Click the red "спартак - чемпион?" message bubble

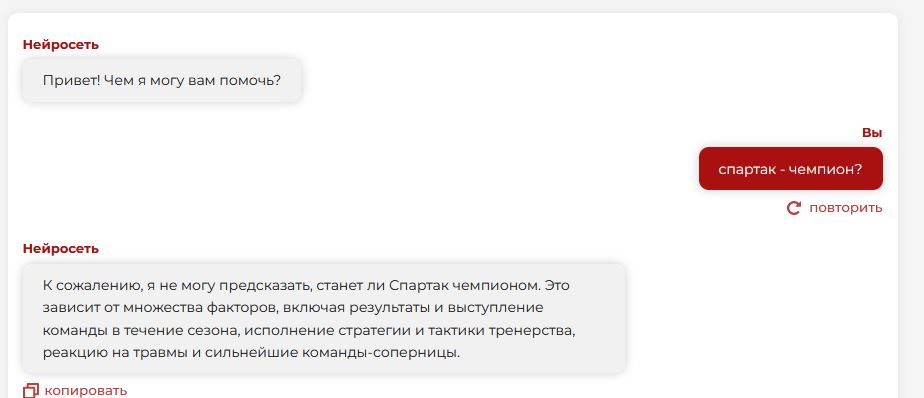pyautogui.click(x=790, y=169)
